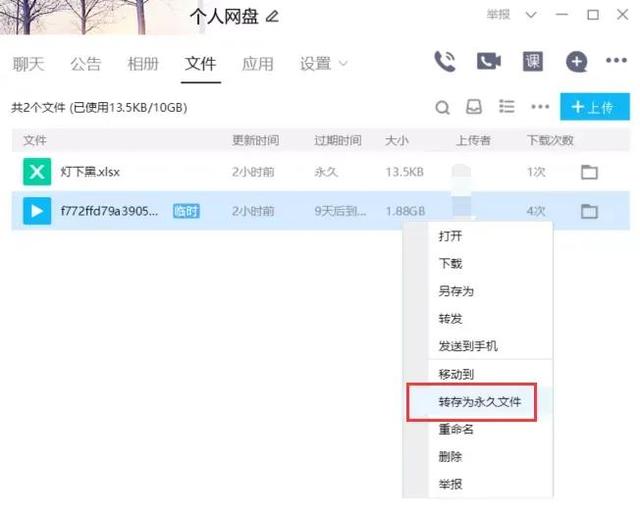Image resolution: width=640 pixels, height=516 pixels.
Task: Click the 上传 upload button
Action: [595, 107]
